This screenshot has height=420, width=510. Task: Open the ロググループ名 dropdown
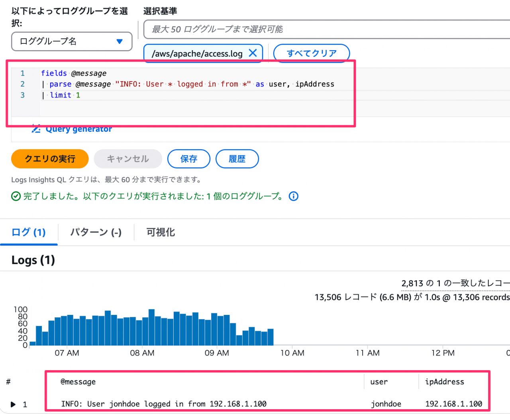(x=72, y=41)
